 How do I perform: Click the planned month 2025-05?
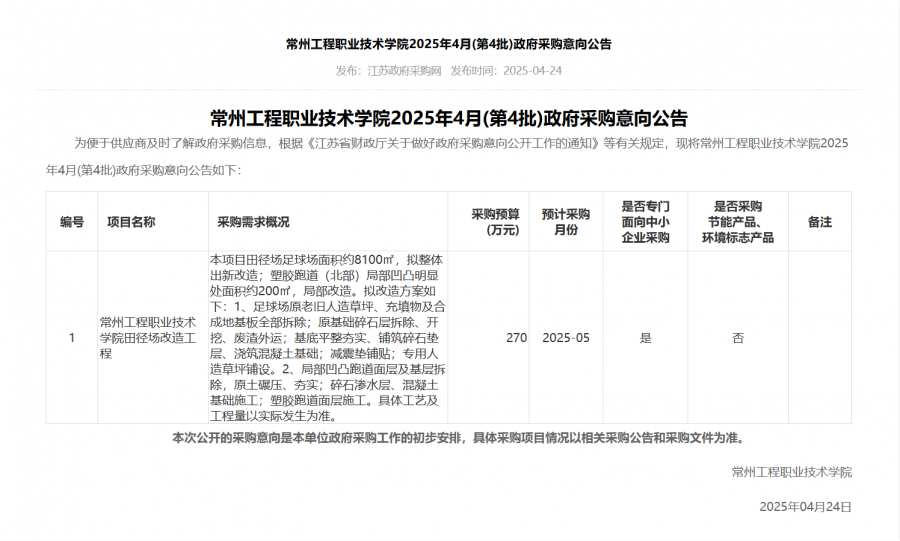[566, 338]
